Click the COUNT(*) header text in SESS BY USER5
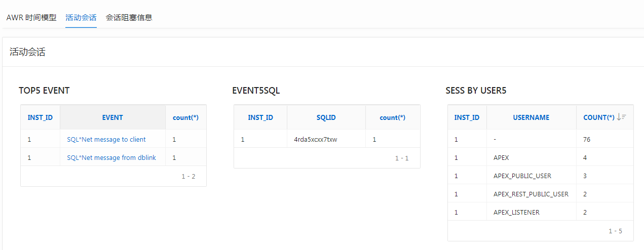The width and height of the screenshot is (644, 250). pyautogui.click(x=598, y=117)
